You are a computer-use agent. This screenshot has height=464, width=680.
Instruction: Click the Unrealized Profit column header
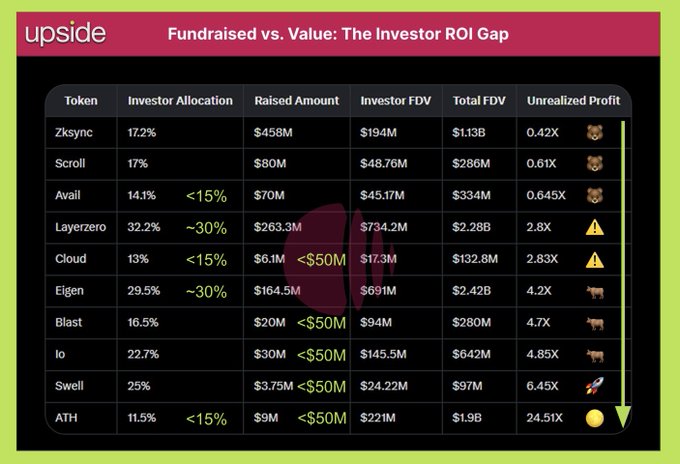click(x=573, y=101)
